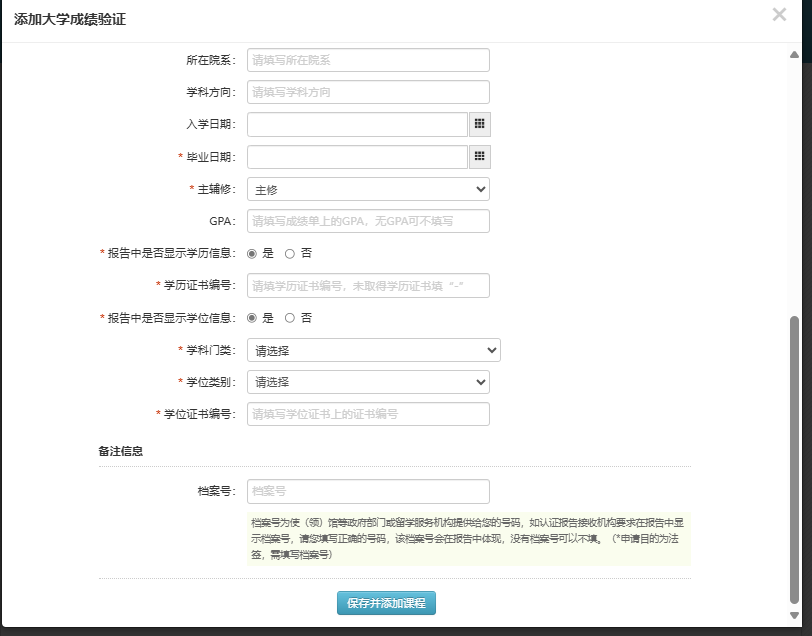Open the 学位类别 dropdown list
The height and width of the screenshot is (636, 812).
(x=368, y=382)
